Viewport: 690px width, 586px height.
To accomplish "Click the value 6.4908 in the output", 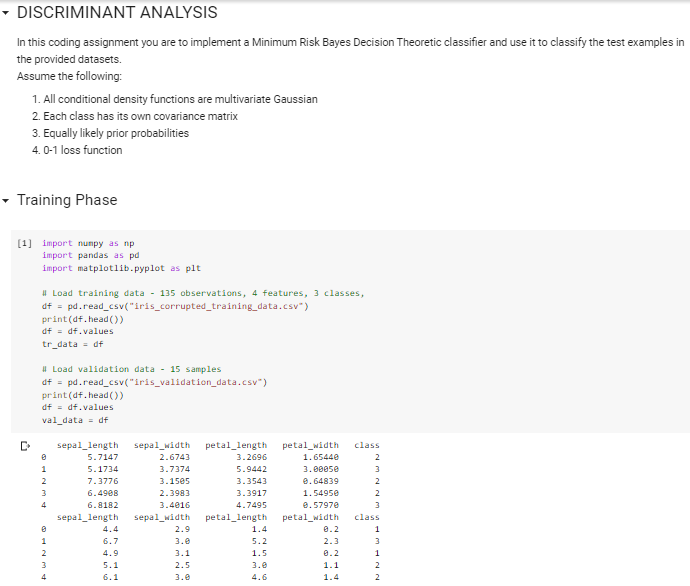I will tap(103, 493).
